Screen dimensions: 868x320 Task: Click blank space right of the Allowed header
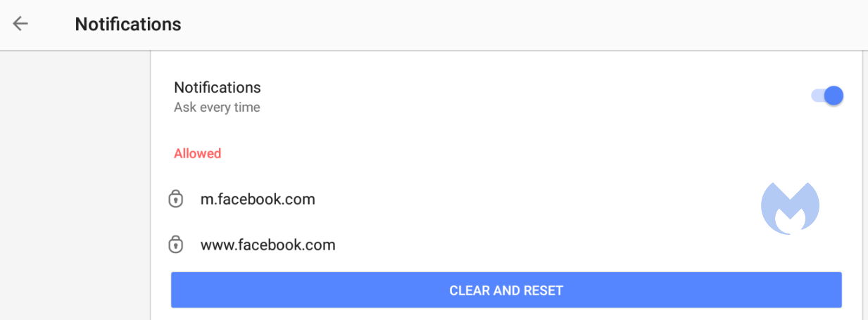[493, 153]
